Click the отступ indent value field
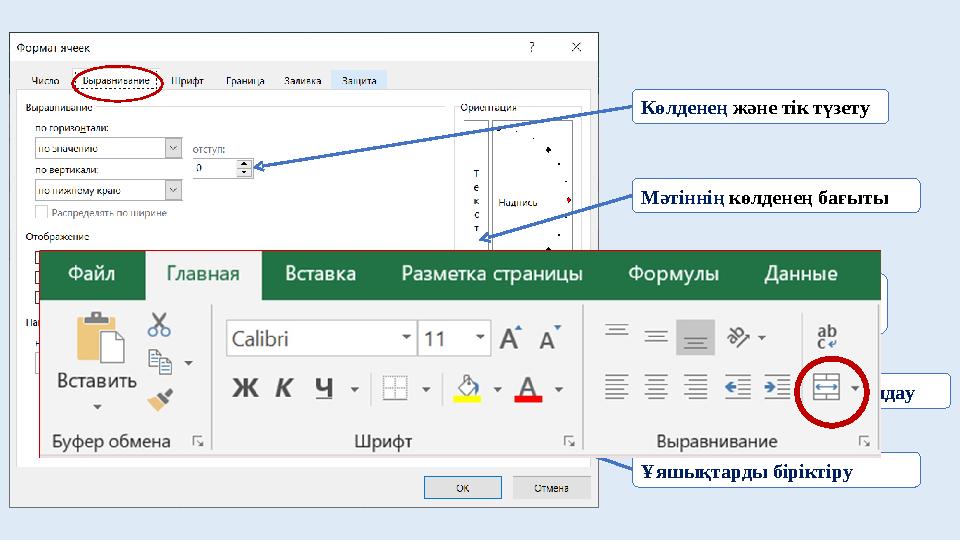This screenshot has width=960, height=540. tap(215, 168)
